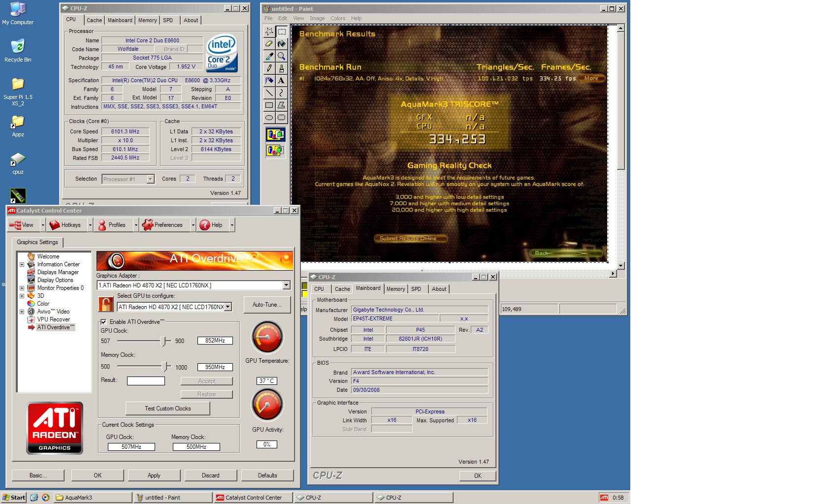The image size is (813, 504).
Task: Choose the transparent selection option in Paint
Action: (x=275, y=150)
